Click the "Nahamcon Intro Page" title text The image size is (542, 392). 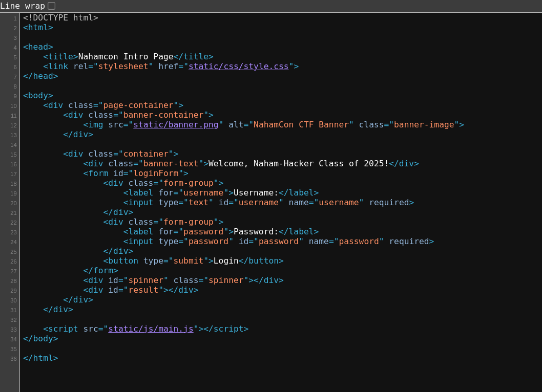[x=126, y=57]
